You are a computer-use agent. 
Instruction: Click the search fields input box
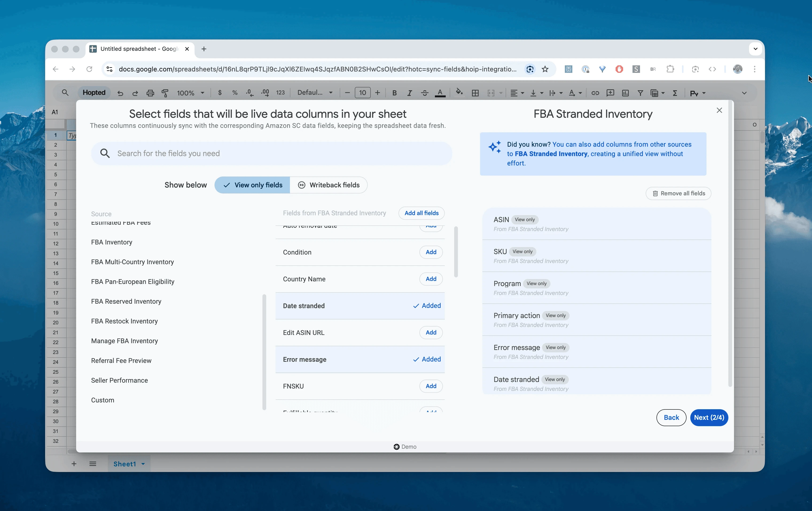[x=271, y=153]
